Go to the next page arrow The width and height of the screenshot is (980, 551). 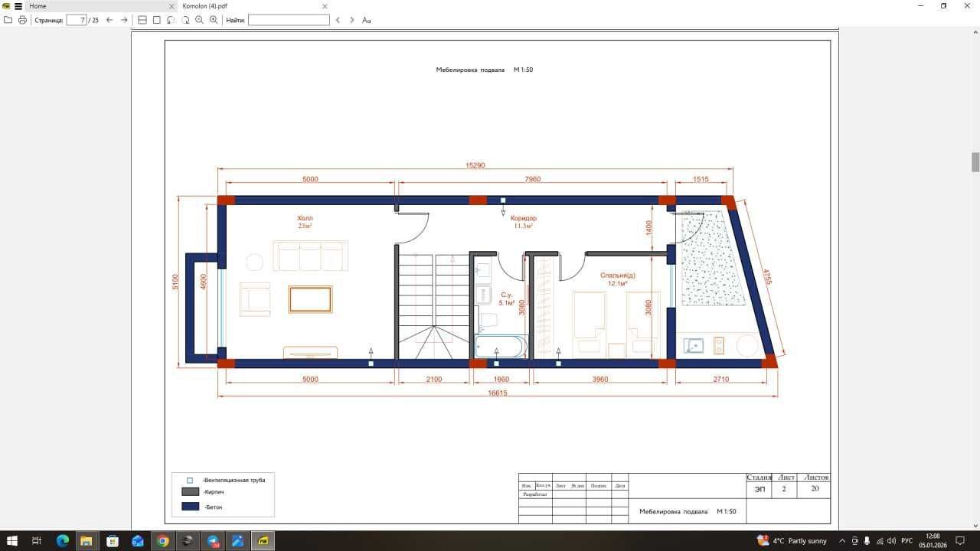point(124,20)
